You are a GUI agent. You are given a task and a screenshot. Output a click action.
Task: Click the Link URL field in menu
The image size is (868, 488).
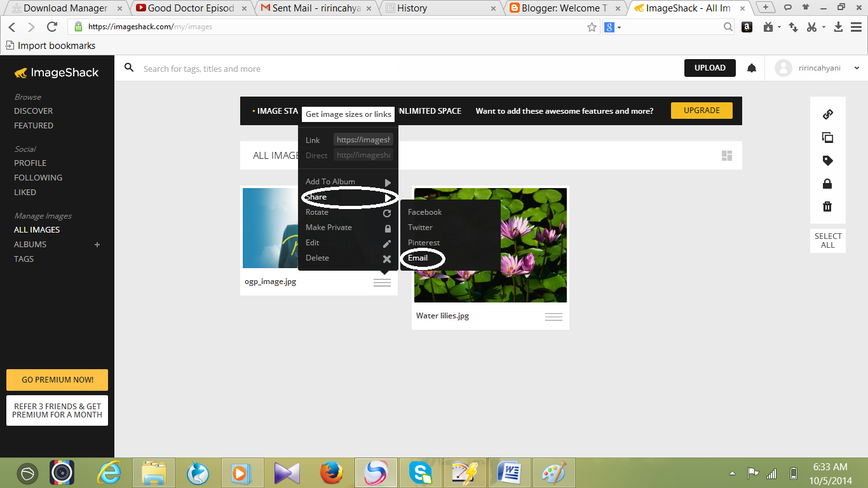[363, 140]
